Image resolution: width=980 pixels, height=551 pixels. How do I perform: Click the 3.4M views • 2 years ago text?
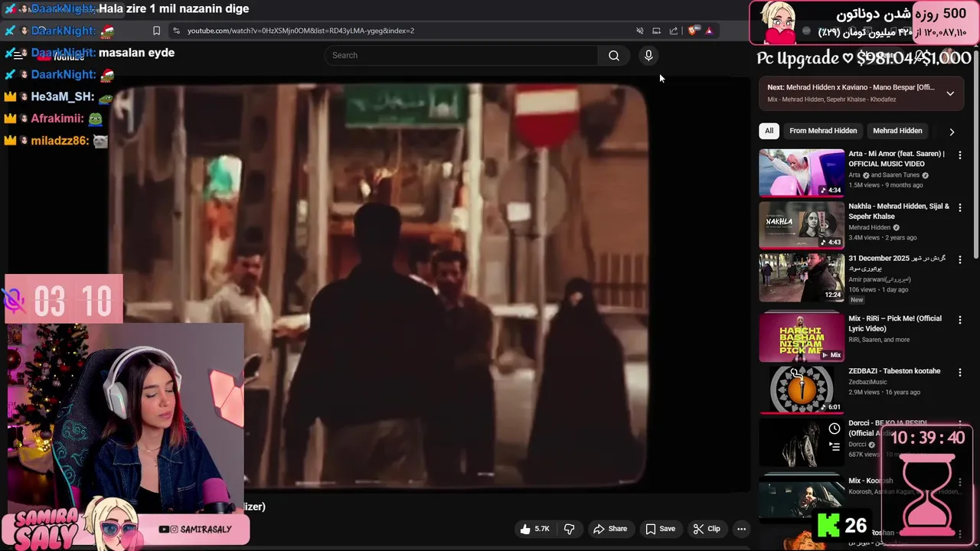(882, 238)
